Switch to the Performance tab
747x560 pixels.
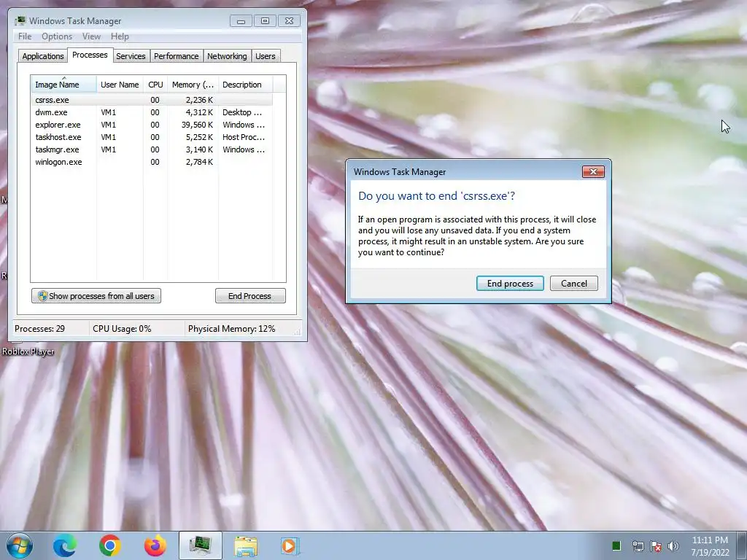[177, 56]
